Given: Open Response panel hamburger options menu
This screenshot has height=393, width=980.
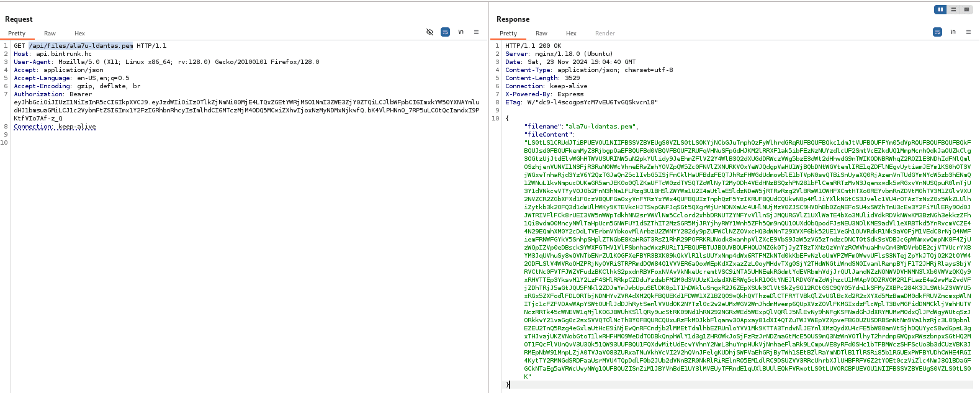Looking at the screenshot, I should (968, 32).
